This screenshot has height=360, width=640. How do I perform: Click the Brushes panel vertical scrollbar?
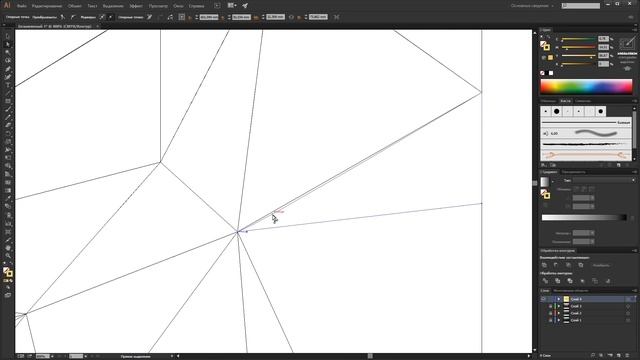click(x=634, y=133)
